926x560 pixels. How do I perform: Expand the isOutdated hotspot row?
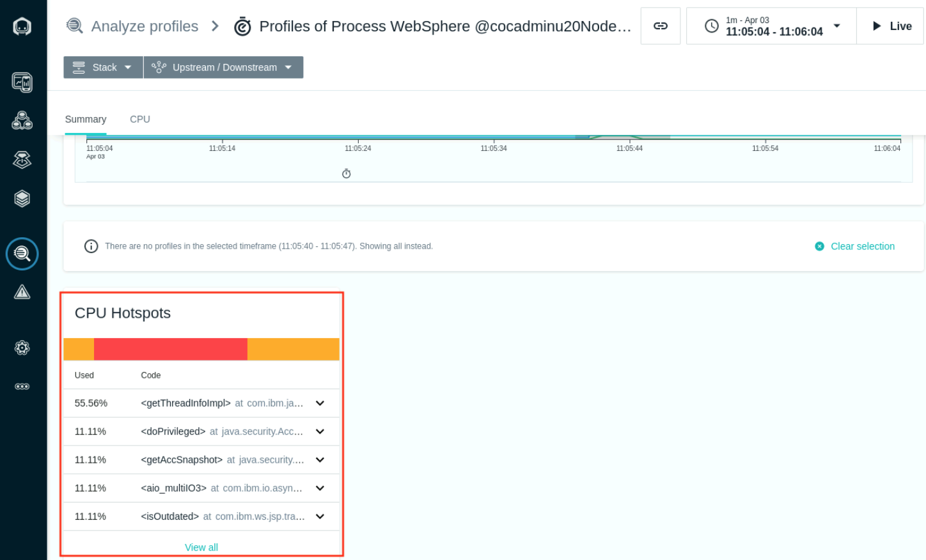pos(320,517)
